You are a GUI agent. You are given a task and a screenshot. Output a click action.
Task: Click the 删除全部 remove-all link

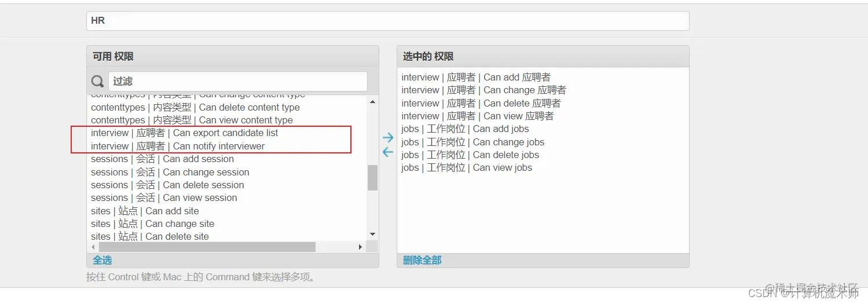(422, 261)
